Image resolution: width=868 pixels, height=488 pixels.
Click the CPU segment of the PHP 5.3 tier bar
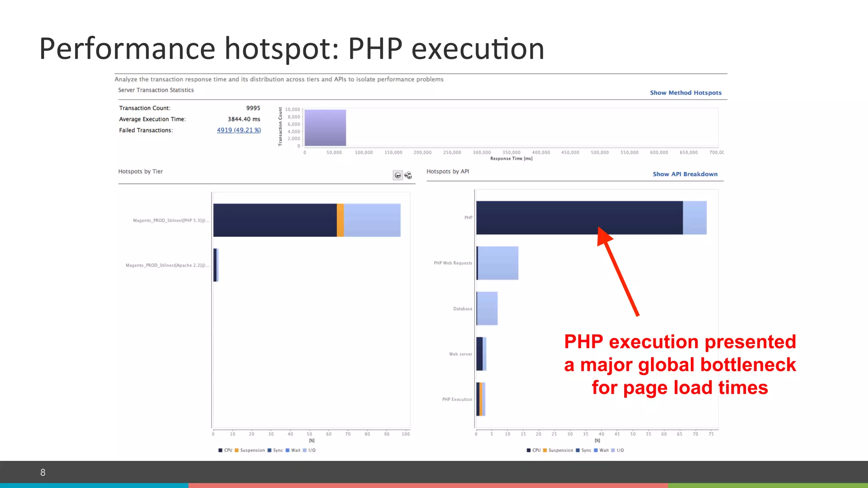[x=275, y=220]
